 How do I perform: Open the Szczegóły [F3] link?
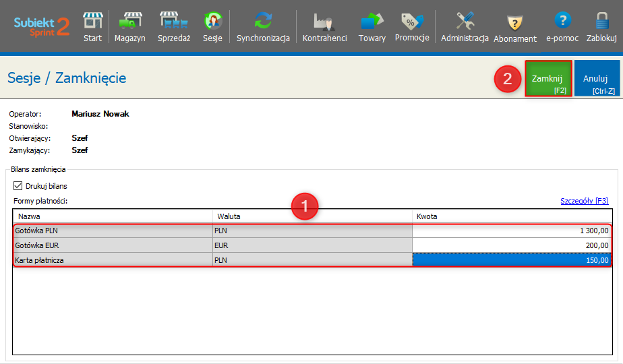(x=584, y=201)
